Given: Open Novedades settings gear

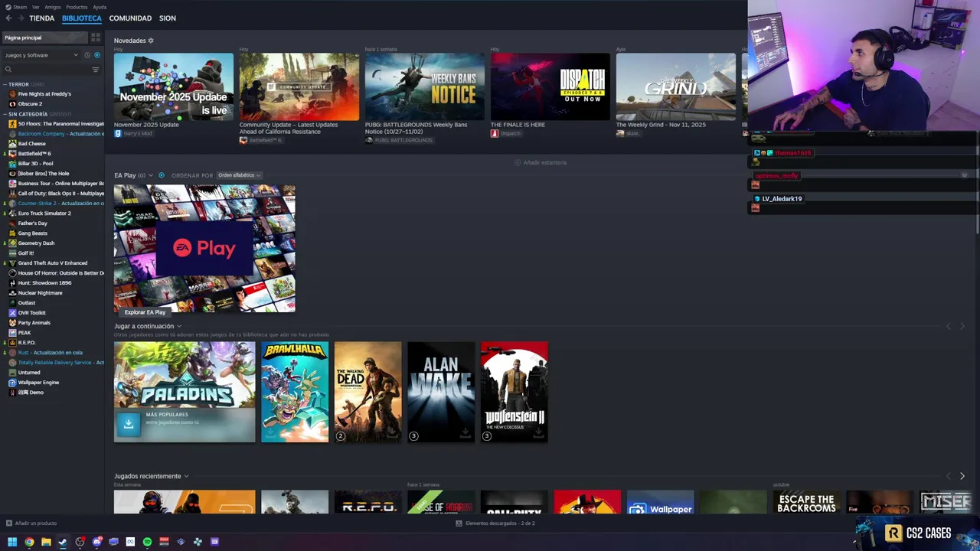Looking at the screenshot, I should click(151, 41).
